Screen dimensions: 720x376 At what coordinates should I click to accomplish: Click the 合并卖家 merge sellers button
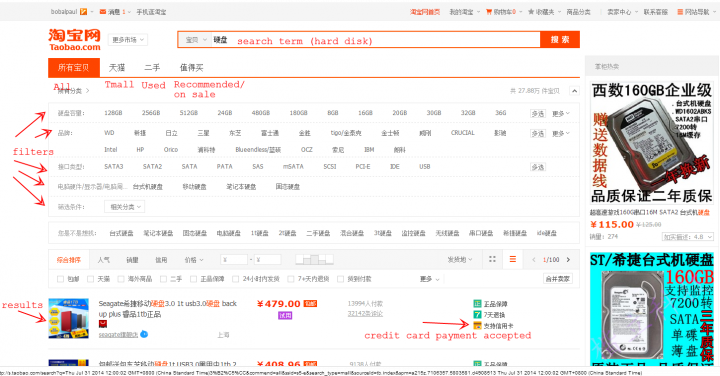558,279
